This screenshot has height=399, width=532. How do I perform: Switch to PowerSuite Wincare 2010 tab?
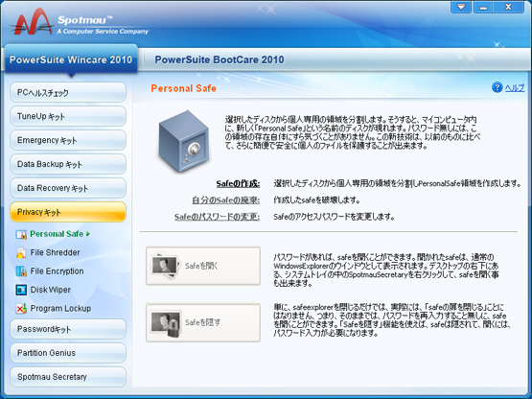tap(71, 59)
